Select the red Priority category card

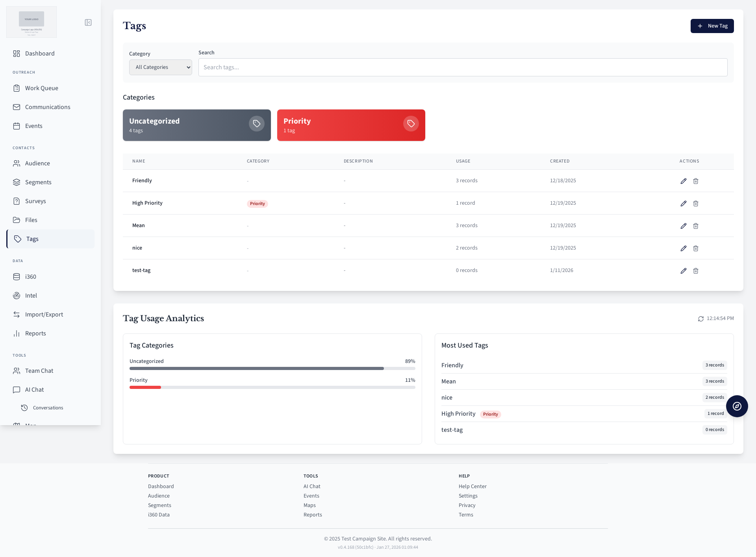(351, 125)
